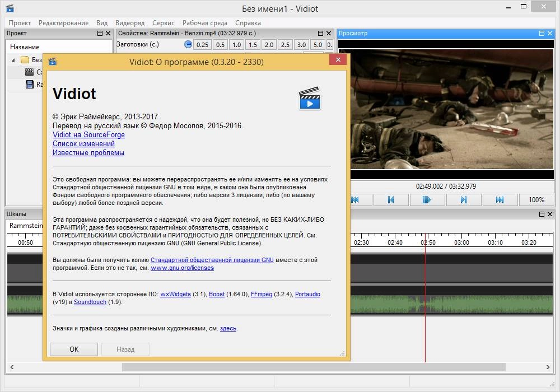This screenshot has width=560, height=392.
Task: Open the Portaudio link
Action: tap(307, 294)
